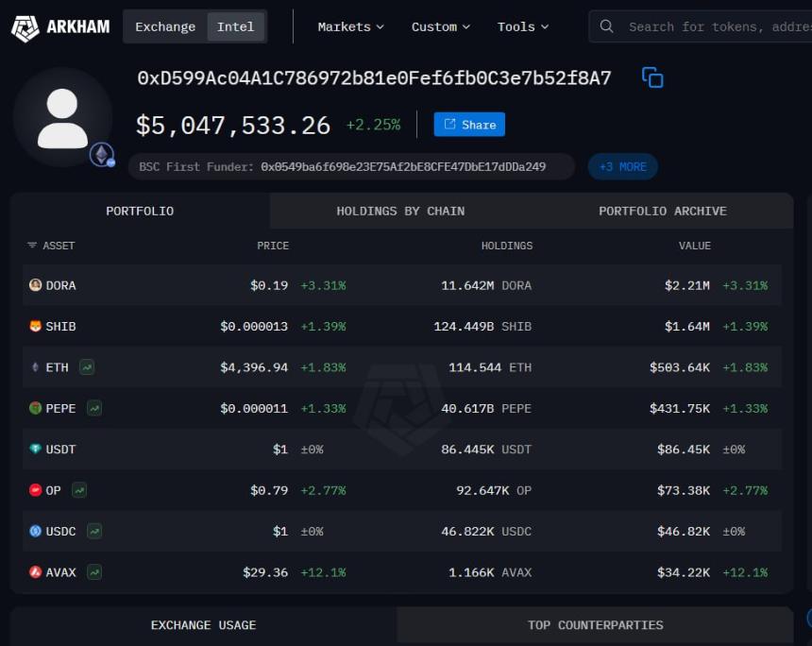Expand the Custom menu
Screen dimensions: 812x646
pyautogui.click(x=439, y=26)
